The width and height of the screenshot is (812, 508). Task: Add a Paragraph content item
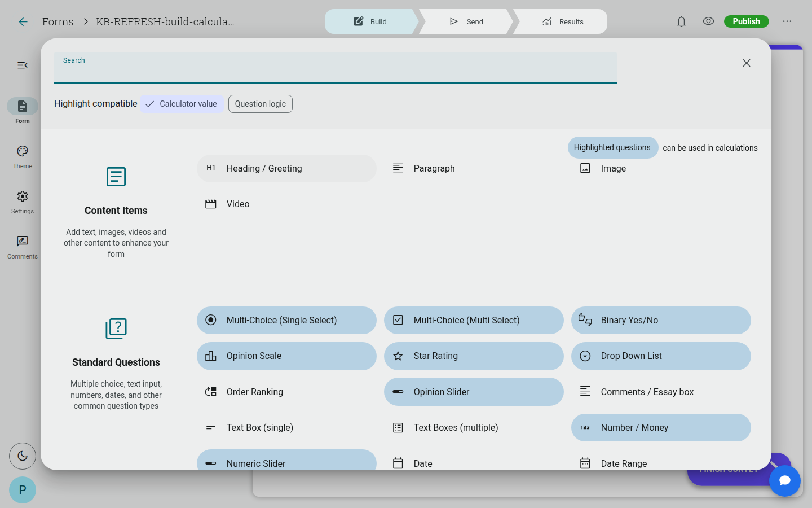coord(474,168)
